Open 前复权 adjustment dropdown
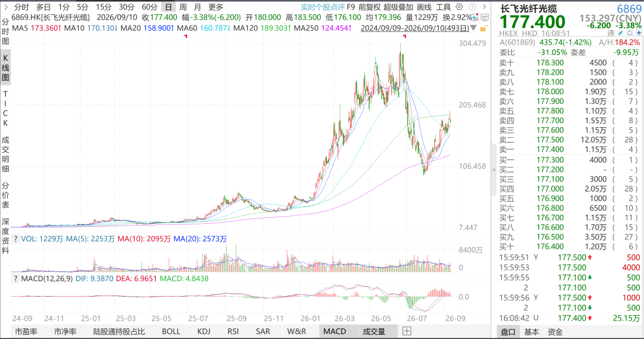This screenshot has height=339, width=644. (369, 7)
